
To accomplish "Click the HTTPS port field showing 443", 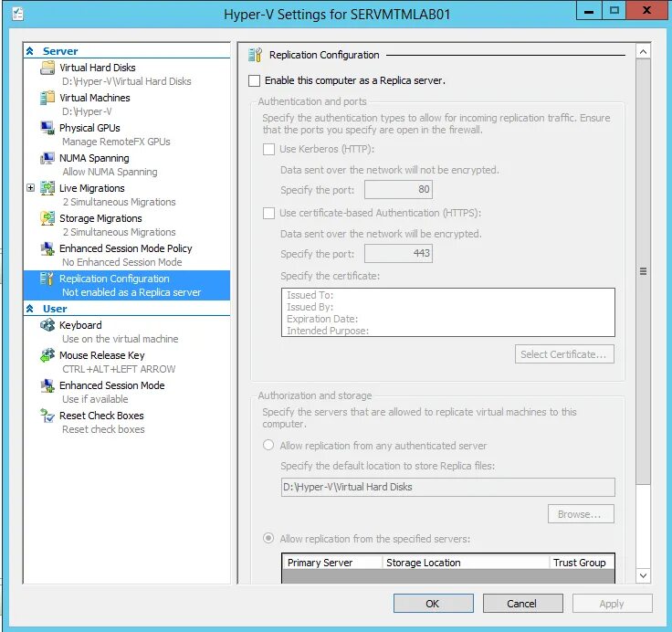I will tap(398, 253).
